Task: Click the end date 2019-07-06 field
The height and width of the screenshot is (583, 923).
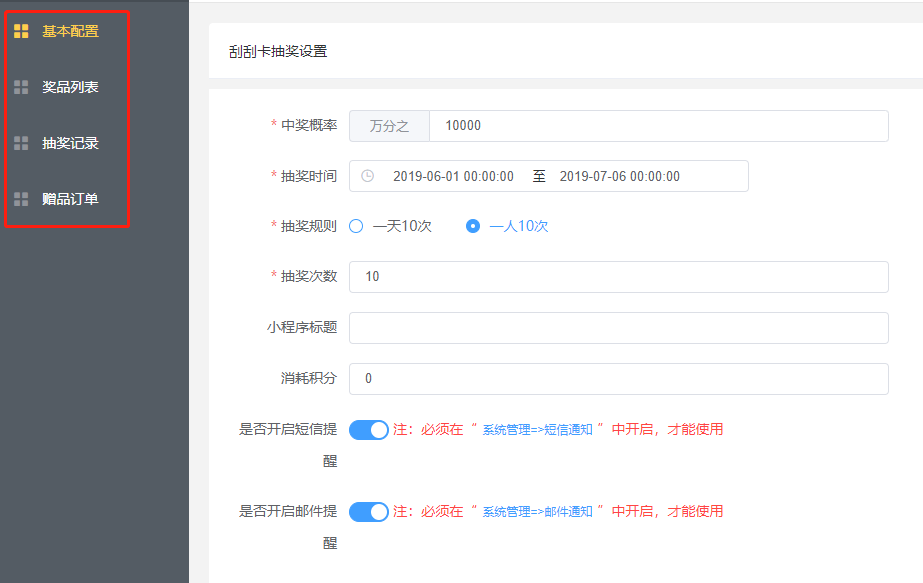Action: coord(619,176)
